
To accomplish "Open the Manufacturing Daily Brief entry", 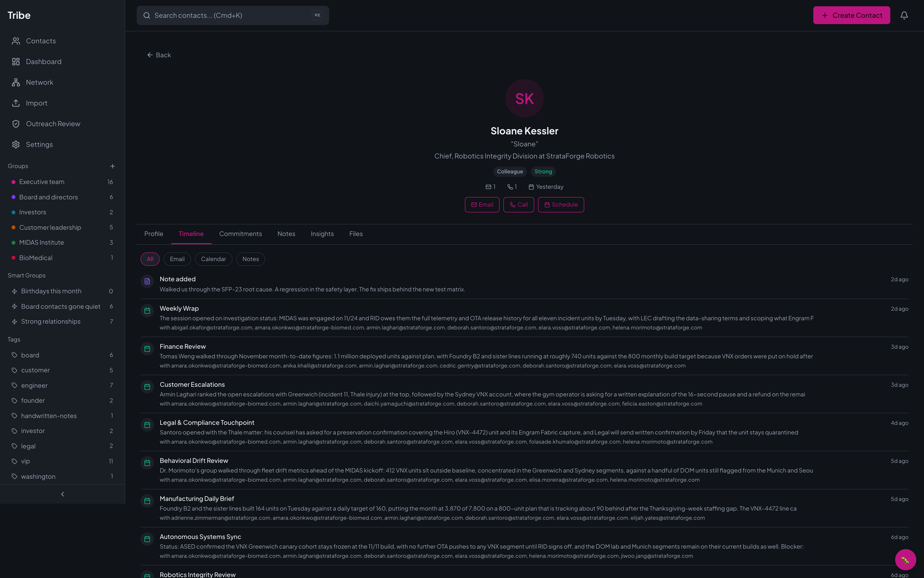I will [525, 508].
